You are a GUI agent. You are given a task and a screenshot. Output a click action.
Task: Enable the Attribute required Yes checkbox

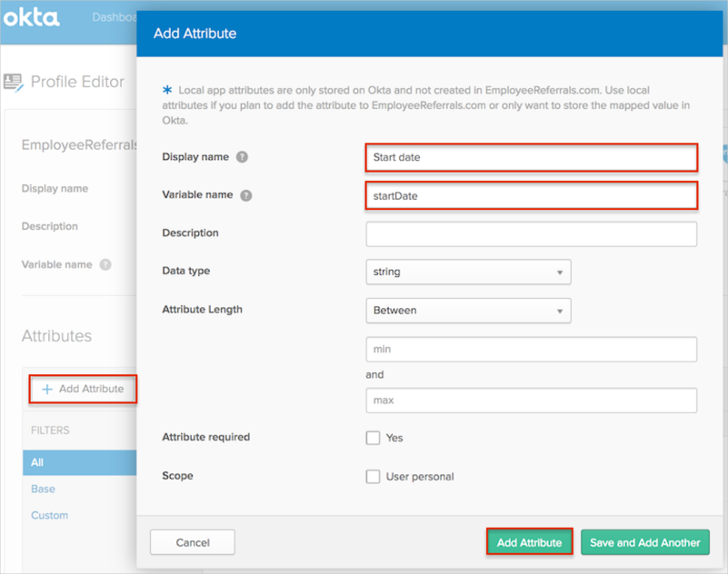tap(373, 438)
